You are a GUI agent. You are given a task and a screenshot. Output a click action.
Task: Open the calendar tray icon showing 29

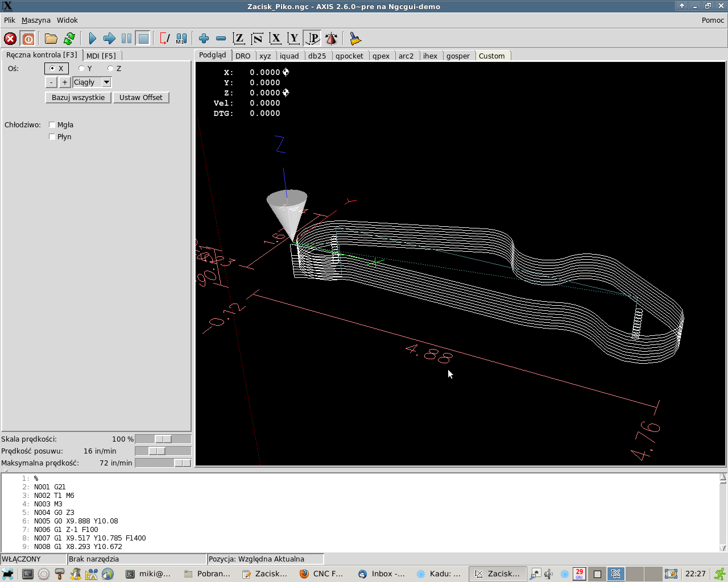coord(579,574)
